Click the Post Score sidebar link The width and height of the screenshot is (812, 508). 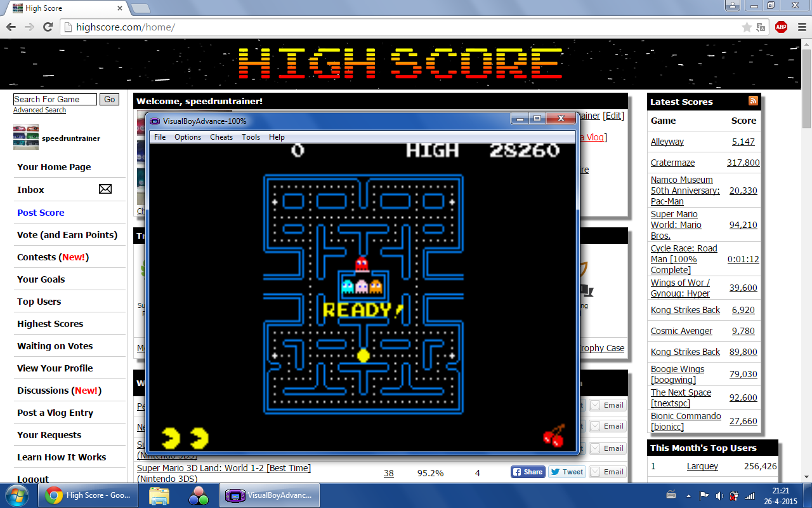(41, 213)
